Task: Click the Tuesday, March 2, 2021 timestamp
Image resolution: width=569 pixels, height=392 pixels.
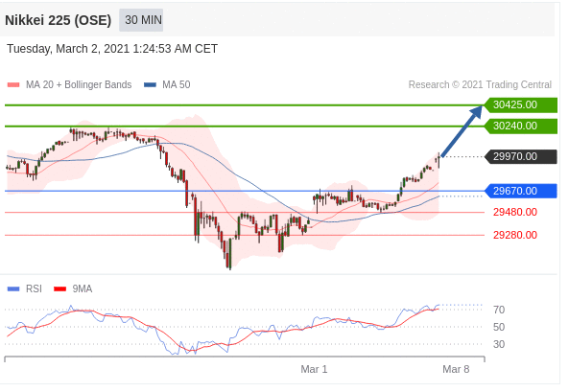Action: (112, 49)
